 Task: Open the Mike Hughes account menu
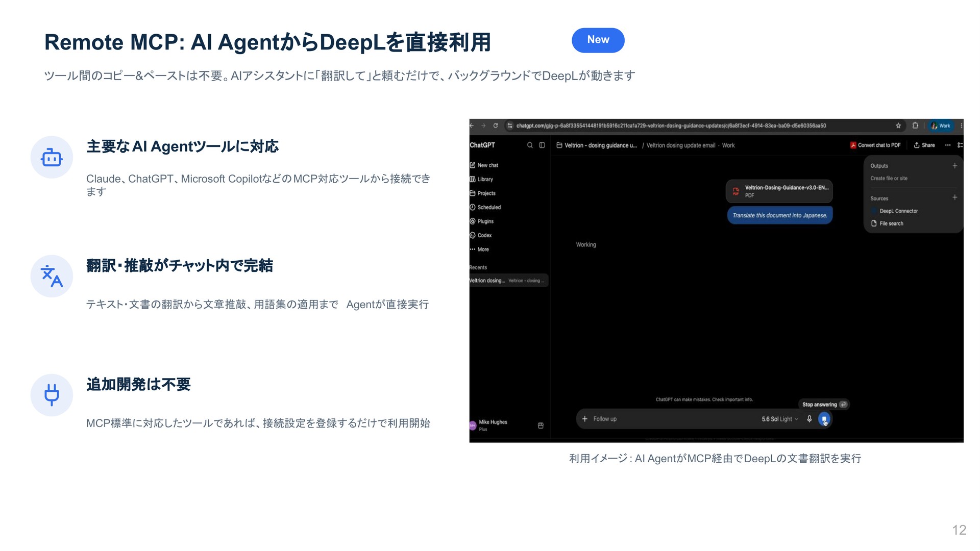[489, 425]
